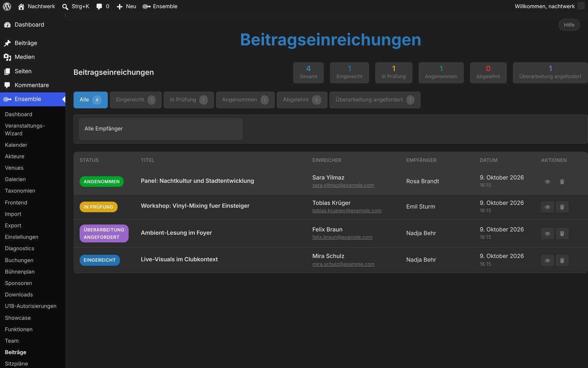Image resolution: width=588 pixels, height=368 pixels.
Task: Delete the Panel: Nachtkultur submission
Action: (x=562, y=181)
